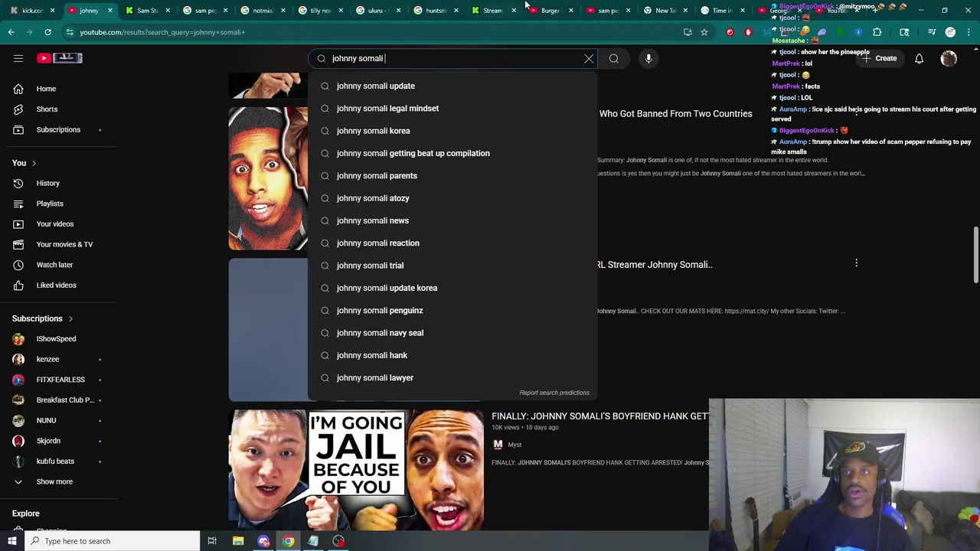Select suggestion johnny somali update

[452, 86]
